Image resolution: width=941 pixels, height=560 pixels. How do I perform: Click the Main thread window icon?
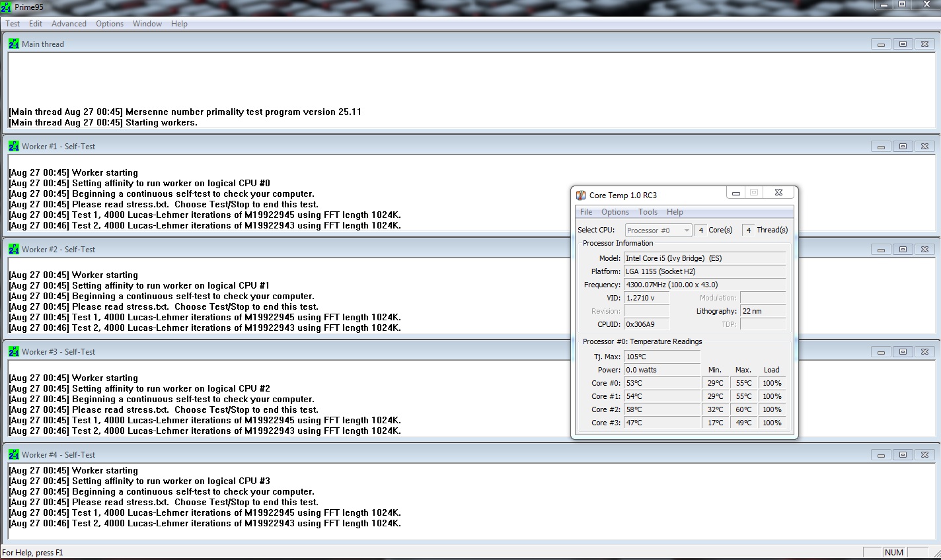[14, 44]
